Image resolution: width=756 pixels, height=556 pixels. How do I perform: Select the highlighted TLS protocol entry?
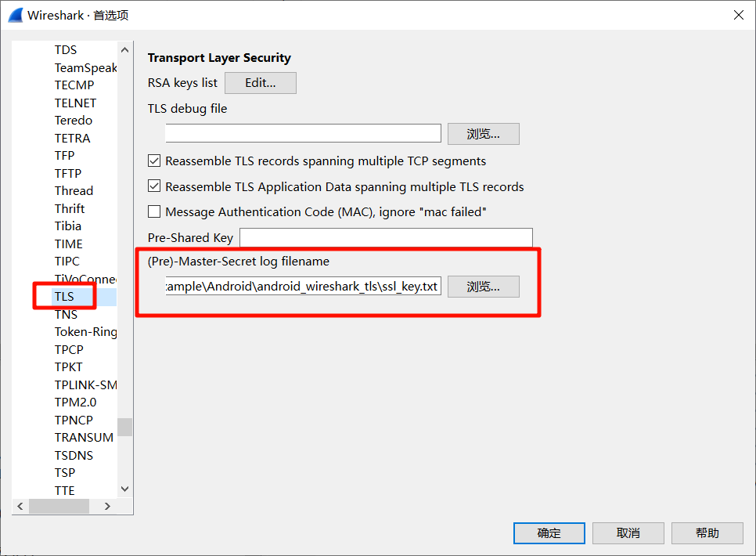(64, 296)
